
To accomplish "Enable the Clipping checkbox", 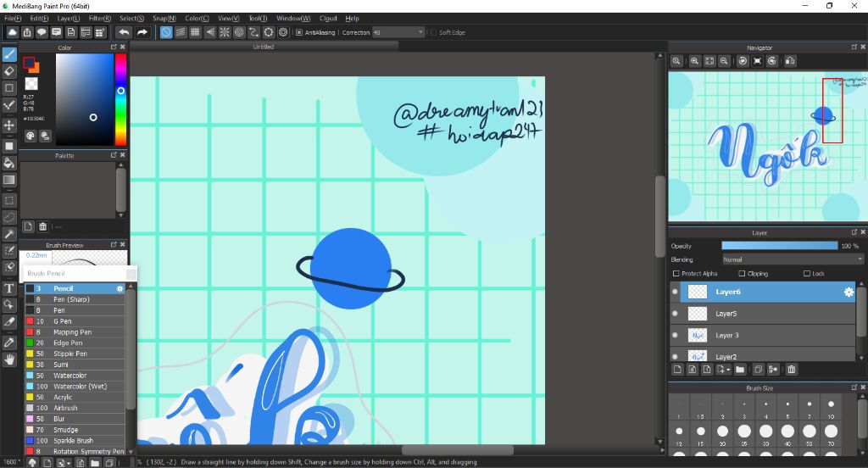I will [x=742, y=274].
